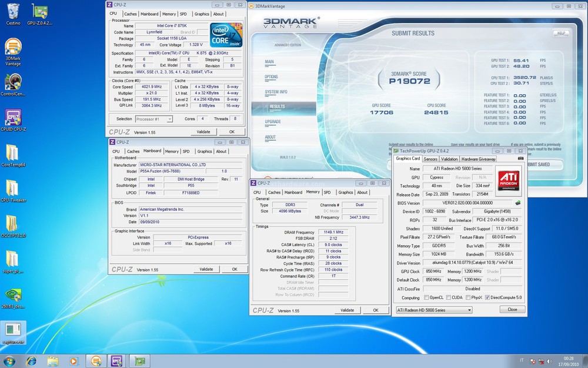
Task: Select MAIN in 3DMark Vantage sidebar
Action: point(269,62)
